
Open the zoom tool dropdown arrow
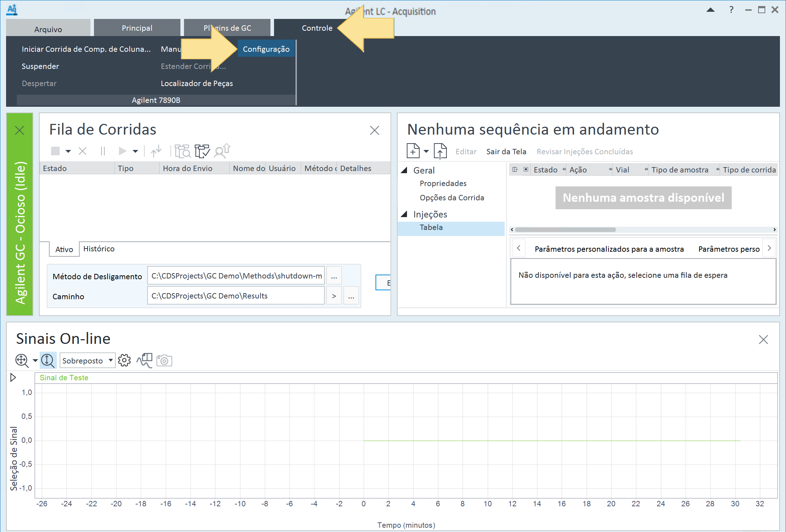(x=35, y=361)
